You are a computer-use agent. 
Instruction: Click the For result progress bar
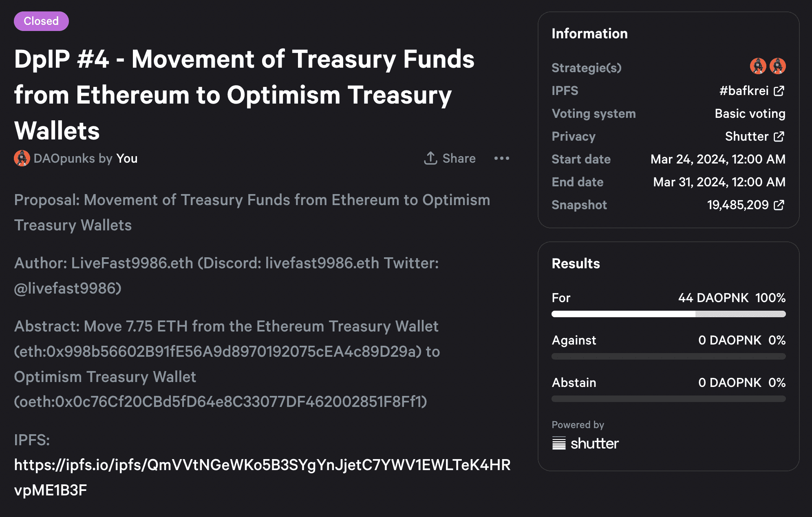coord(669,314)
